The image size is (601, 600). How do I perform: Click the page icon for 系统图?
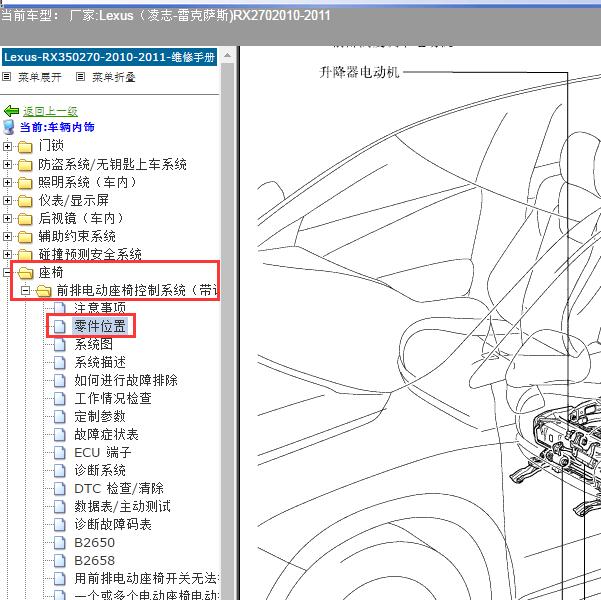click(59, 344)
